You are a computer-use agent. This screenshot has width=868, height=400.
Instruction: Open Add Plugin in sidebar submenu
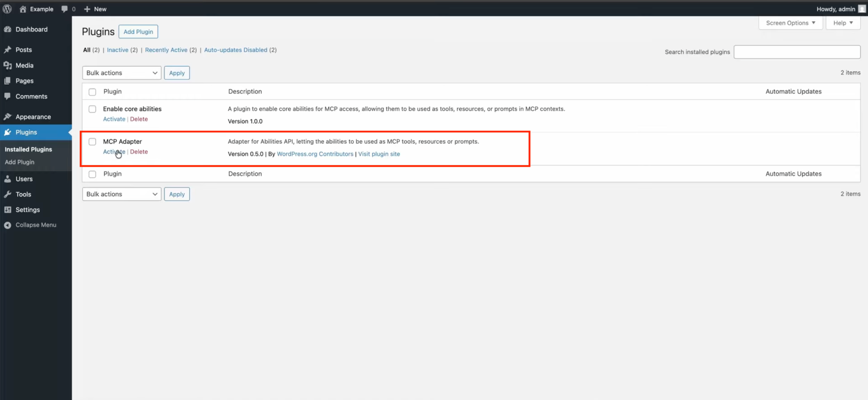pos(19,162)
